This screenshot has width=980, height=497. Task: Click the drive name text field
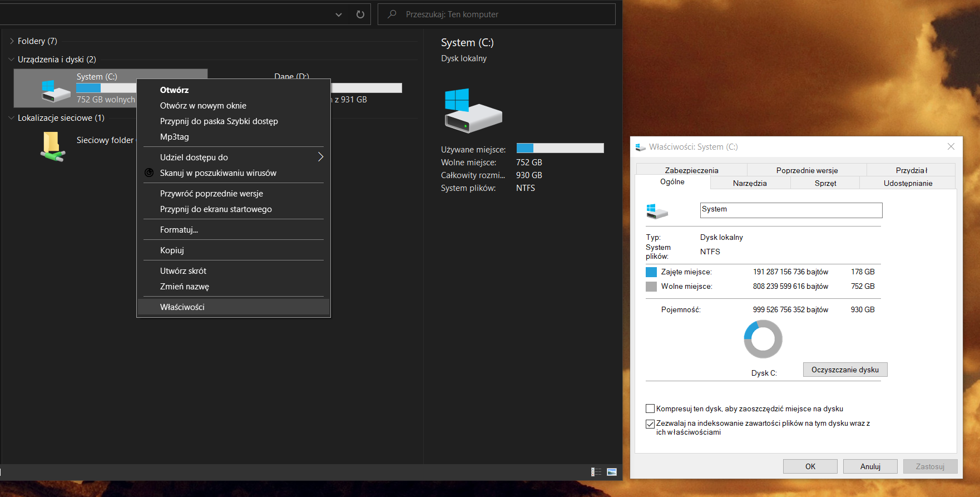point(790,210)
